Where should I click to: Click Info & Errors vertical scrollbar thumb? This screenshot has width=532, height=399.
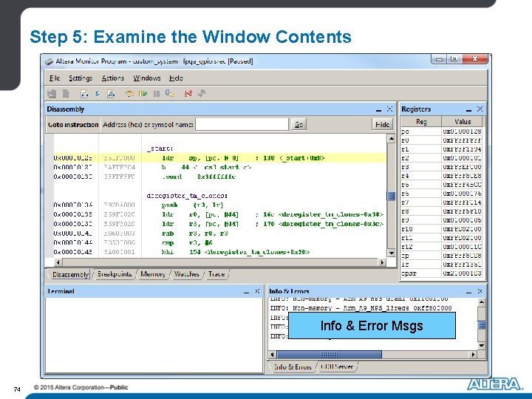tap(482, 325)
